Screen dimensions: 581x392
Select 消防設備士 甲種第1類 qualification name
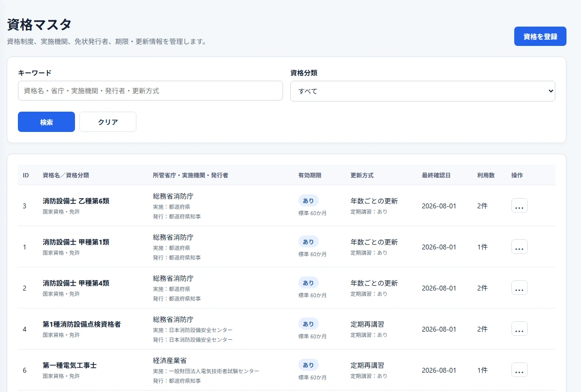click(76, 242)
